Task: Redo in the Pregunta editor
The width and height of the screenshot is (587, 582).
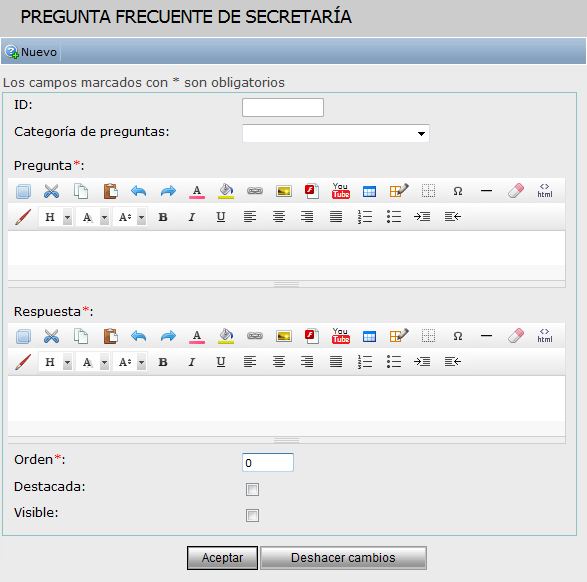Action: click(x=168, y=191)
